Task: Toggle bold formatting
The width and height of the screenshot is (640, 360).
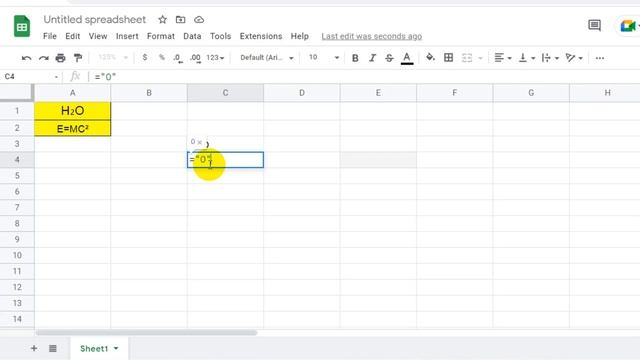Action: click(x=355, y=58)
